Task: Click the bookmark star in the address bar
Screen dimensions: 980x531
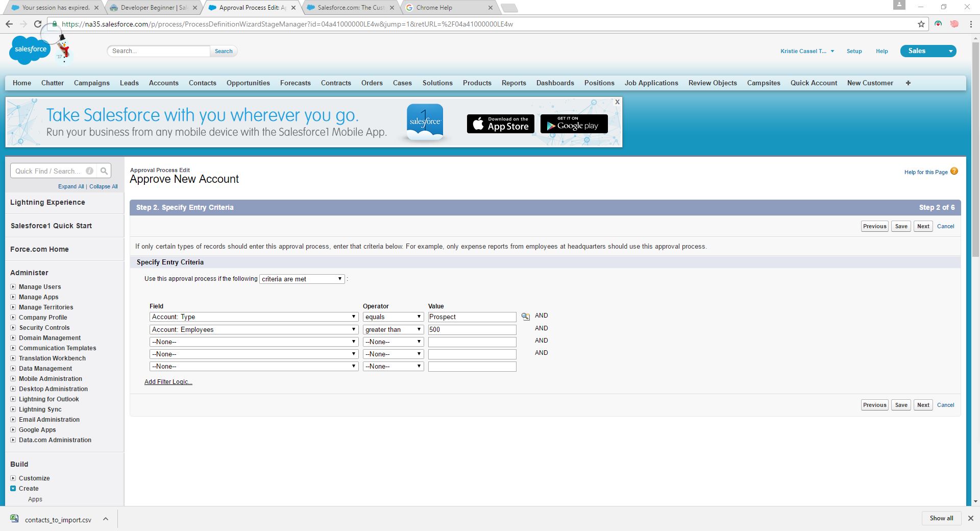Action: click(920, 23)
